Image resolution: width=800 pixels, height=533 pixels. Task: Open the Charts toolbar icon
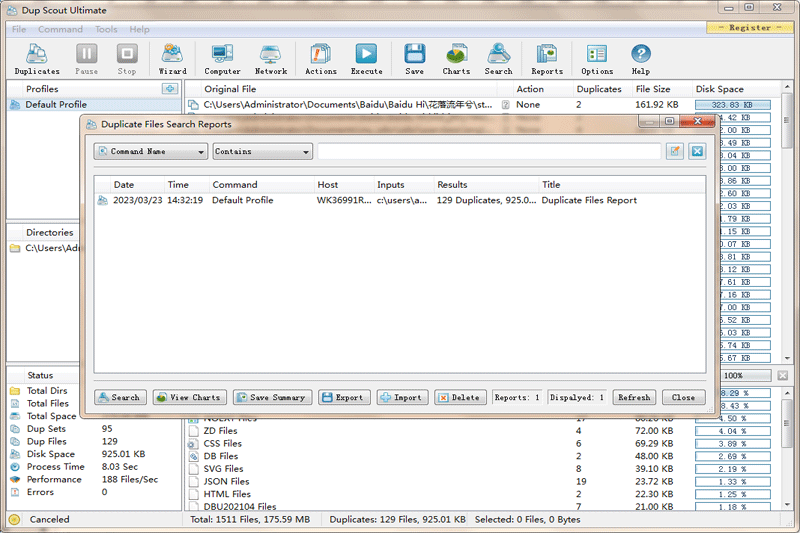tap(456, 59)
